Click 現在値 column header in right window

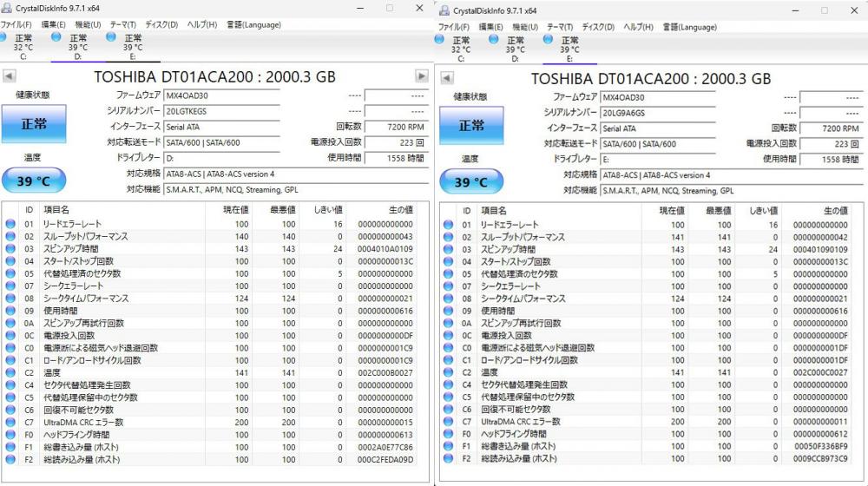coord(672,210)
